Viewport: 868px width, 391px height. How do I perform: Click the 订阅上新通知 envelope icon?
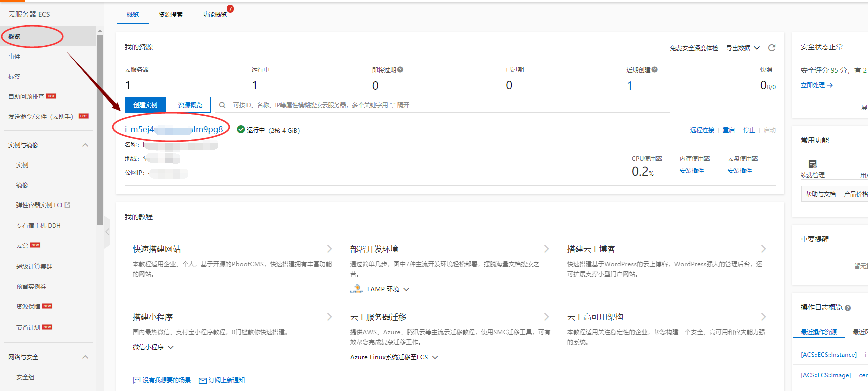point(203,380)
